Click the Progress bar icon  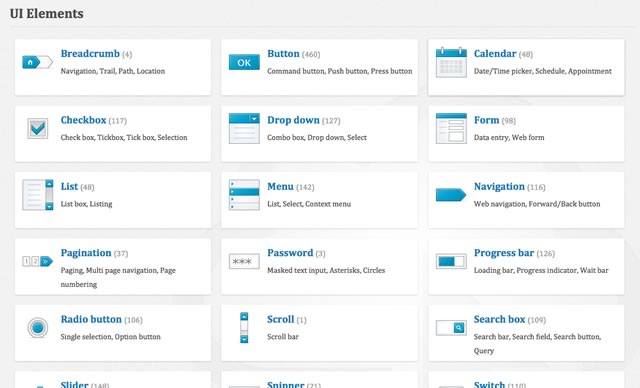point(451,262)
